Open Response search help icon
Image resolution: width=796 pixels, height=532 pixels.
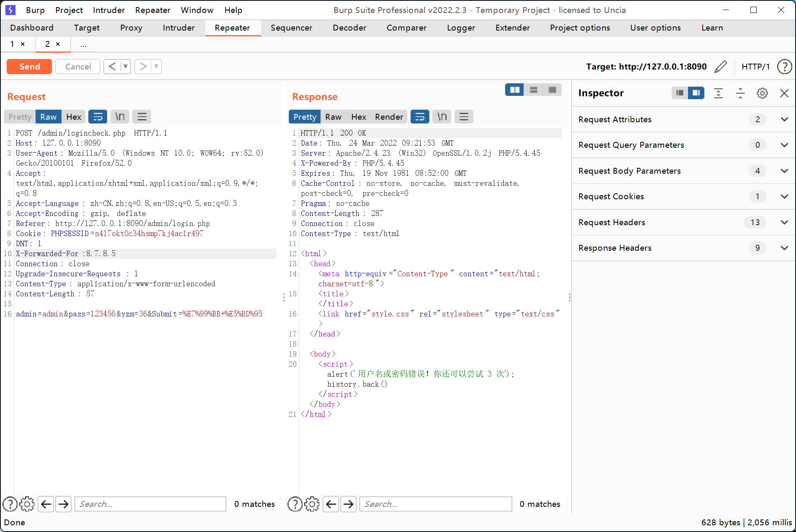(295, 504)
